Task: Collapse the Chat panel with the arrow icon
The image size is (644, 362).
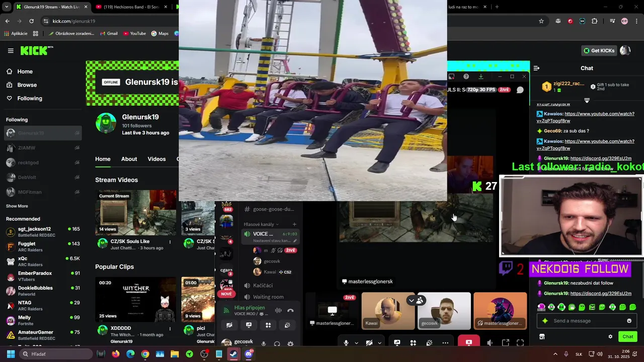Action: pos(536,68)
